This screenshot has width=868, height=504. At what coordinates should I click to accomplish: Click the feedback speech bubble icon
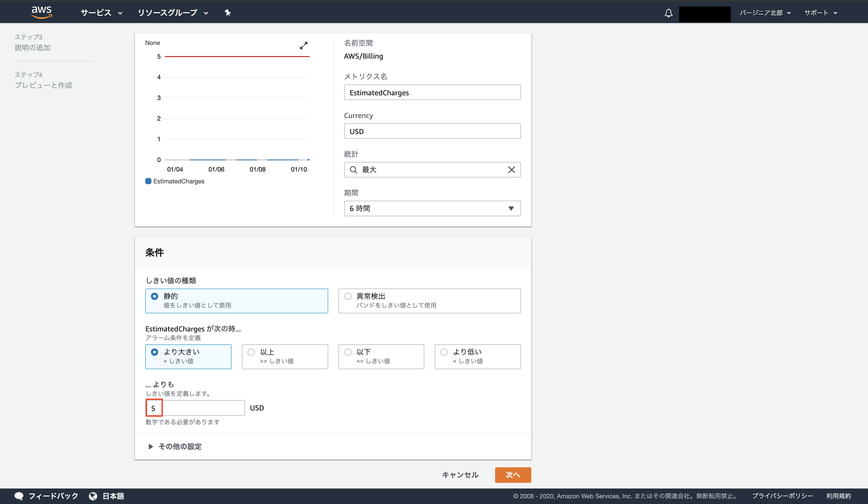19,496
